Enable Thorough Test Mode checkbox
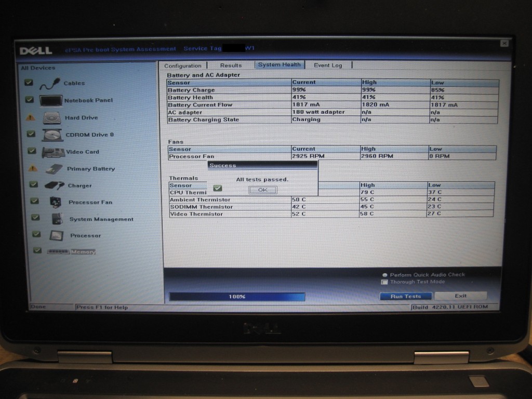This screenshot has width=532, height=399. click(384, 282)
